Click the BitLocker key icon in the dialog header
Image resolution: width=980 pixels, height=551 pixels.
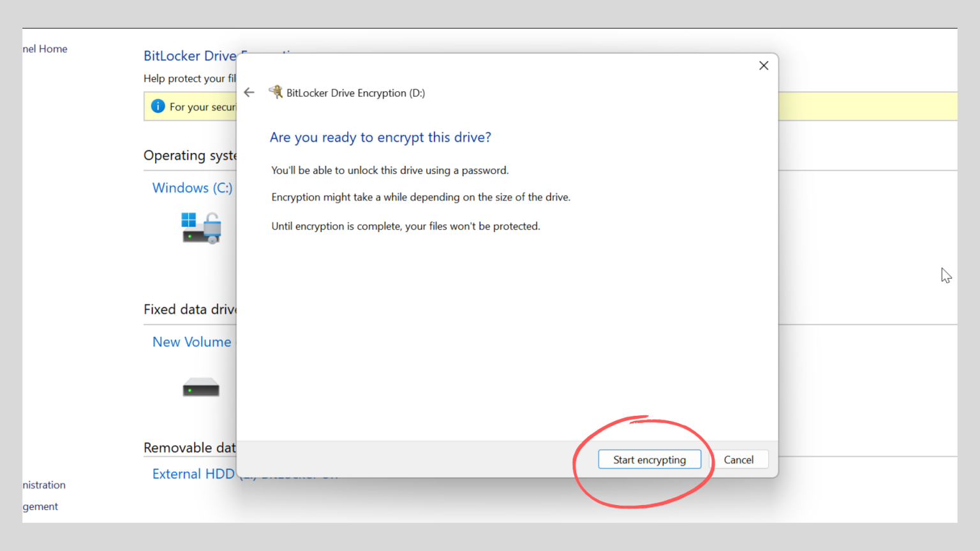coord(276,91)
